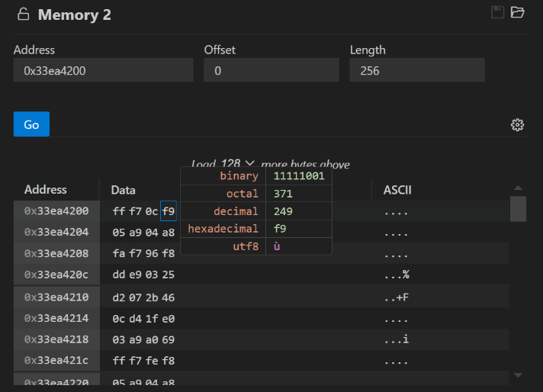The width and height of the screenshot is (543, 392).
Task: Toggle the unlock icon beside Memory 2
Action: (x=24, y=14)
